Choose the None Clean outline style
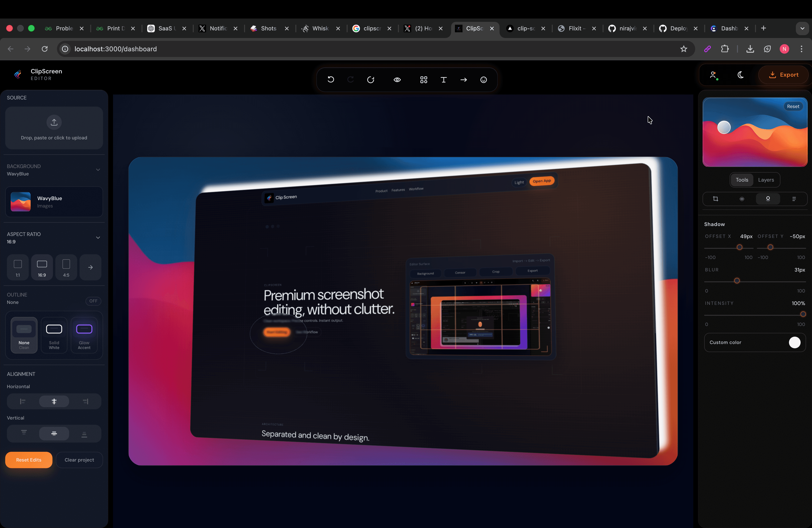Viewport: 812px width, 528px height. 24,335
